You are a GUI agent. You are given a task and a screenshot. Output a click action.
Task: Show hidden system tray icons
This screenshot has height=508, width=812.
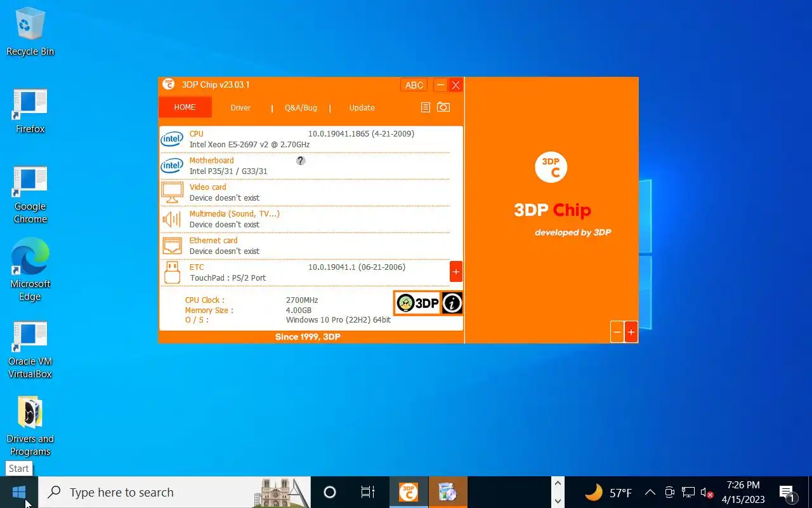pyautogui.click(x=650, y=492)
